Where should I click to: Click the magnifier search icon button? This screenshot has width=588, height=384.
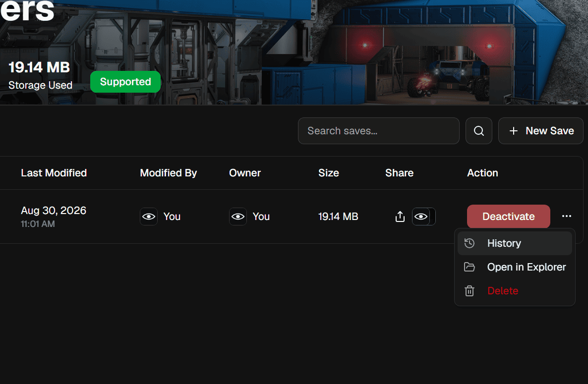pos(478,131)
